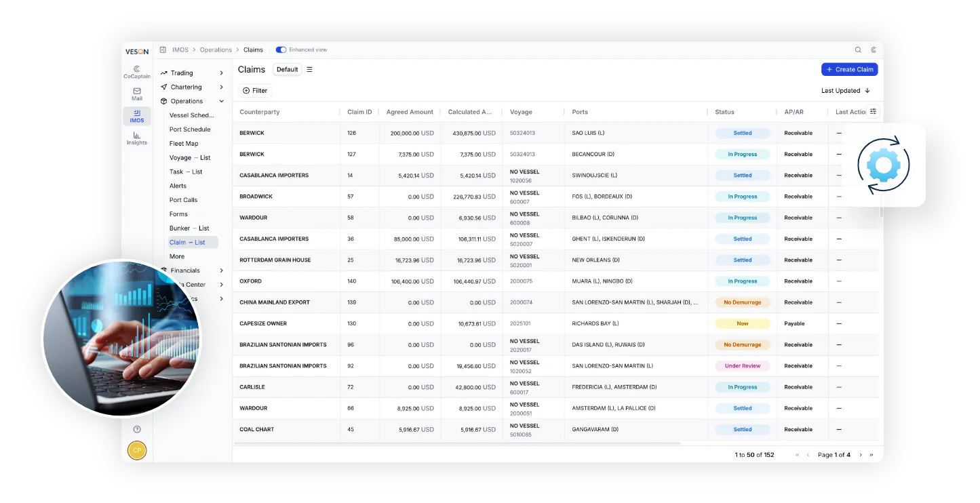Expand the Trading menu chevron
The image size is (980, 503).
pos(221,73)
